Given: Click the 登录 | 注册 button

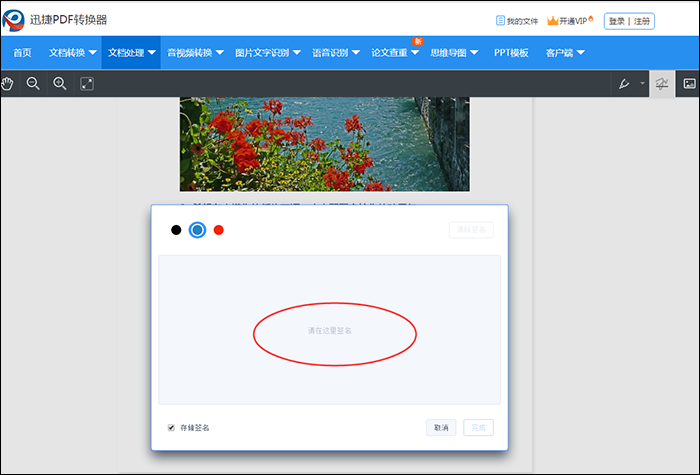Looking at the screenshot, I should [x=629, y=21].
